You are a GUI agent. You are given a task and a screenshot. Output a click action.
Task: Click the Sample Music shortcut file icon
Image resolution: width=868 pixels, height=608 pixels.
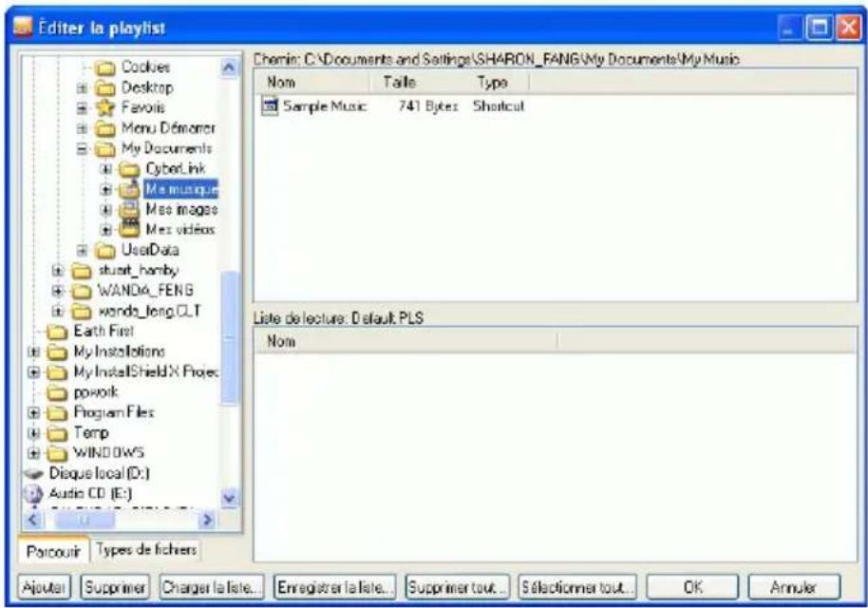[270, 106]
